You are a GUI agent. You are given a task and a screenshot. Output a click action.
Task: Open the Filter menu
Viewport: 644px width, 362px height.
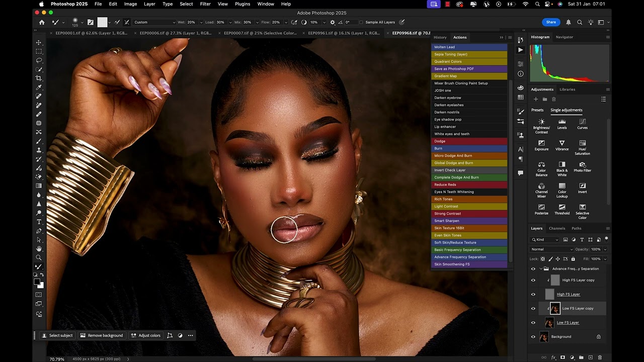pyautogui.click(x=205, y=4)
